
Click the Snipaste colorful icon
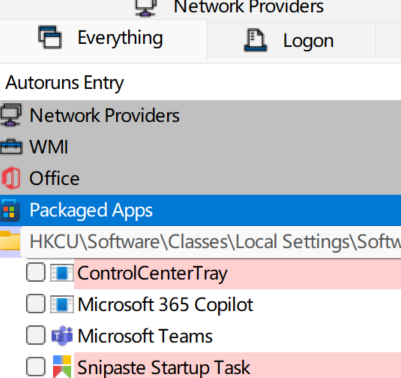click(62, 367)
